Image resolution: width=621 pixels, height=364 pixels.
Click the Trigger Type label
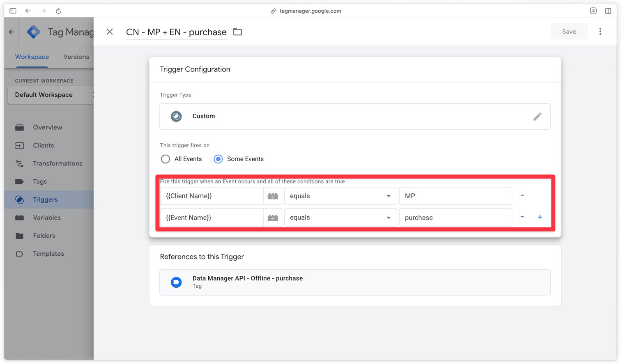(x=175, y=95)
